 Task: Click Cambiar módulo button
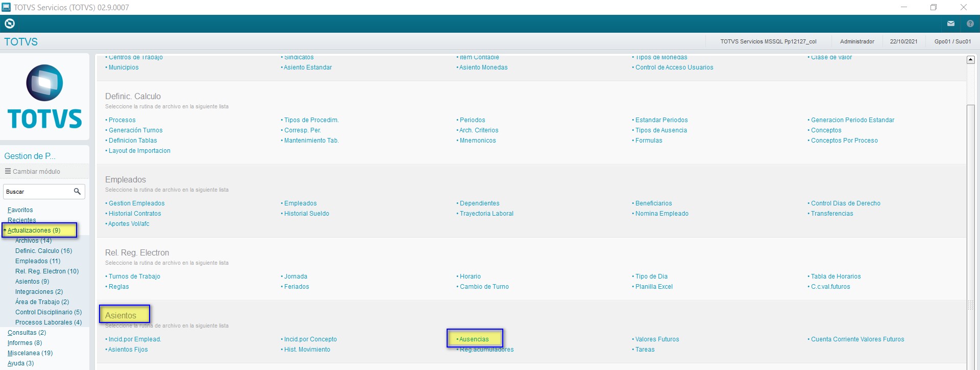click(x=33, y=171)
